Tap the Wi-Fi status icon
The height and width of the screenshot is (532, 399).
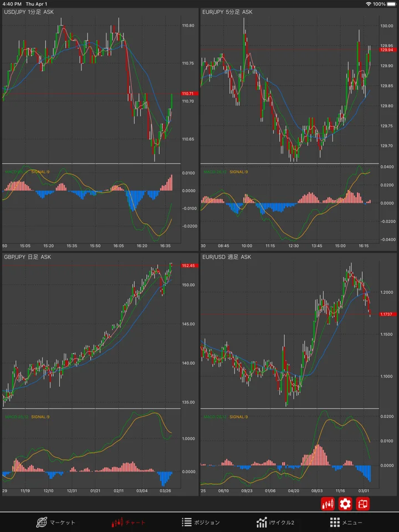[369, 4]
